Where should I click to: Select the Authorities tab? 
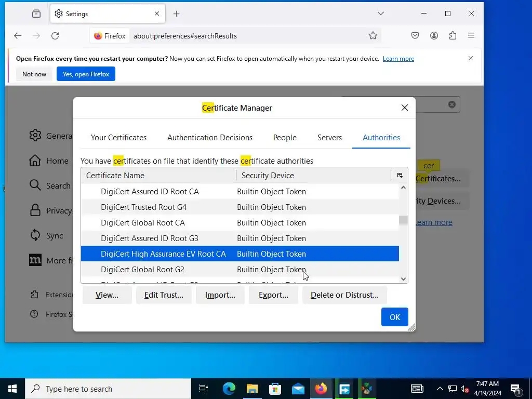(x=381, y=137)
